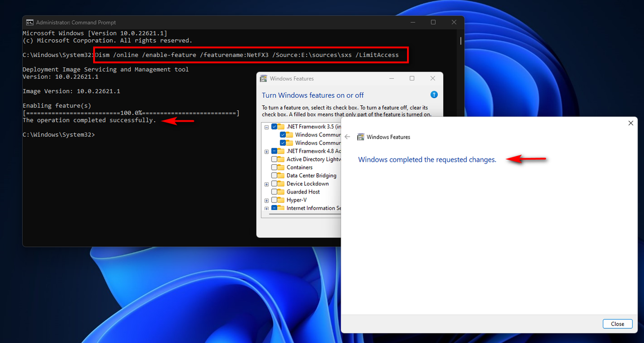The width and height of the screenshot is (644, 343).
Task: Close the Command Prompt window
Action: pos(454,22)
